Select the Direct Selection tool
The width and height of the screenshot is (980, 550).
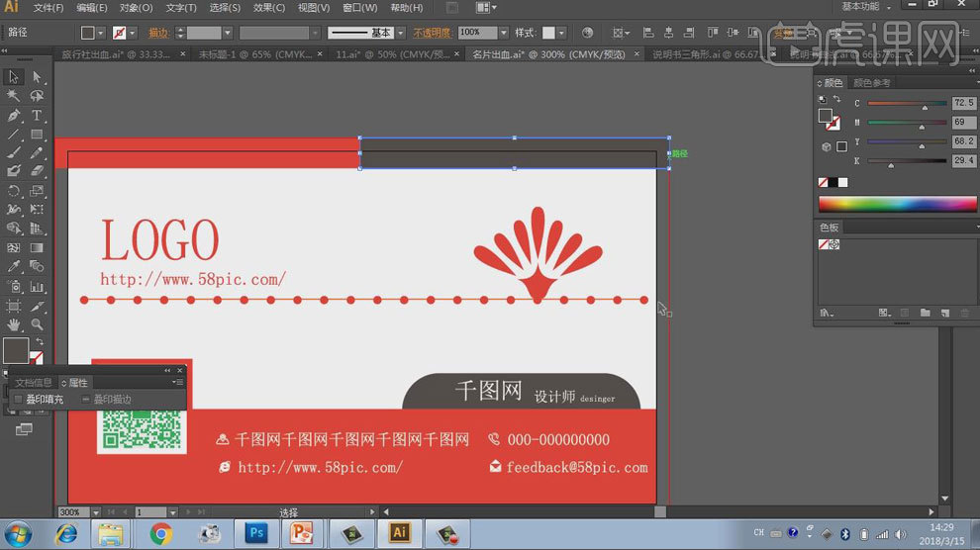click(37, 77)
